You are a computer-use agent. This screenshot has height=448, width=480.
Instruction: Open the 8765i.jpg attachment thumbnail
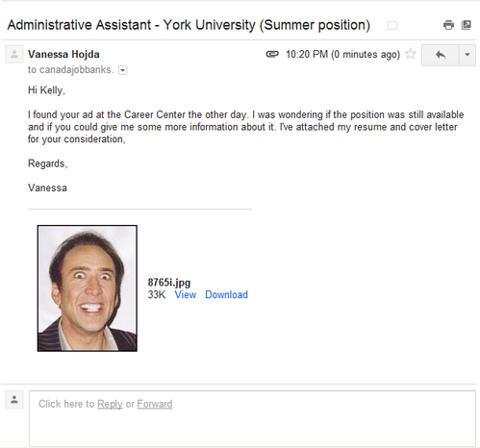pyautogui.click(x=88, y=288)
